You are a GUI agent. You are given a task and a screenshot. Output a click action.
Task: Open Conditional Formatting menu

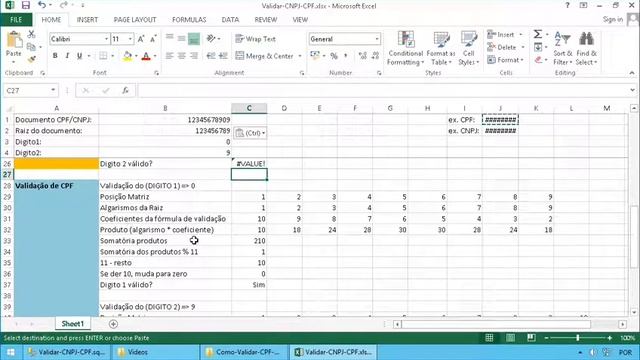[x=406, y=48]
